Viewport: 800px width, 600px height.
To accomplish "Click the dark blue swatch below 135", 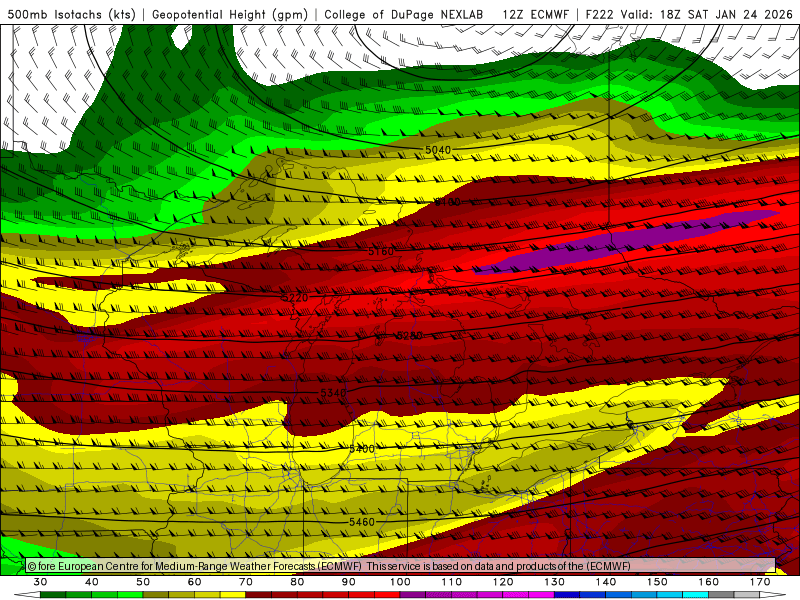I will 567,595.
